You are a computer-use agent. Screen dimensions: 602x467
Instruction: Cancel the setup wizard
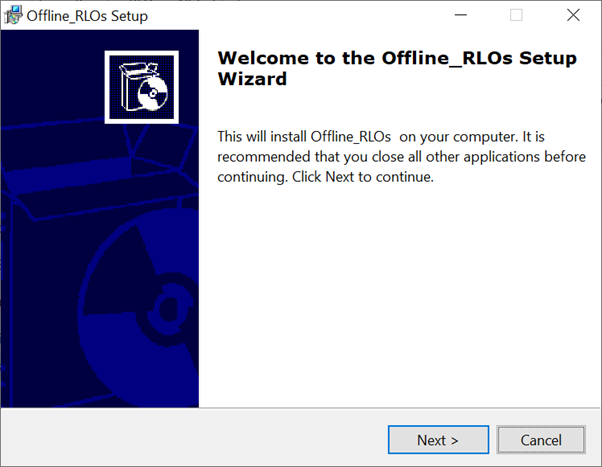point(541,440)
